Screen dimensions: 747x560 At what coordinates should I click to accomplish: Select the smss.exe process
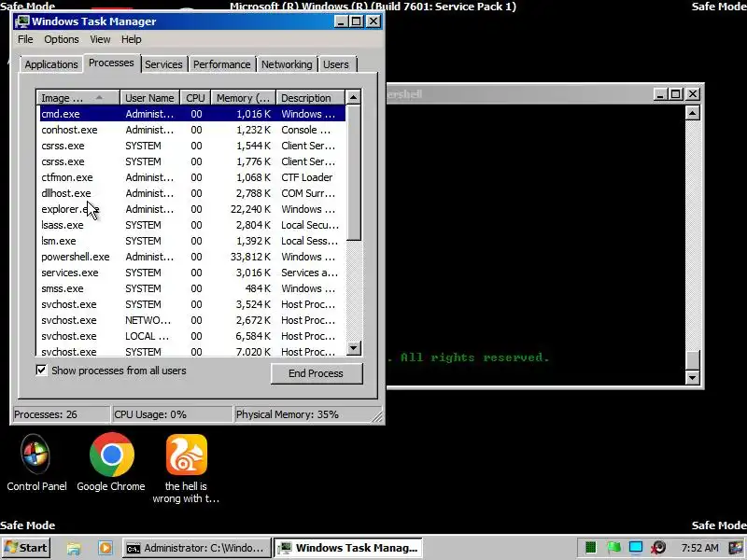(192, 288)
